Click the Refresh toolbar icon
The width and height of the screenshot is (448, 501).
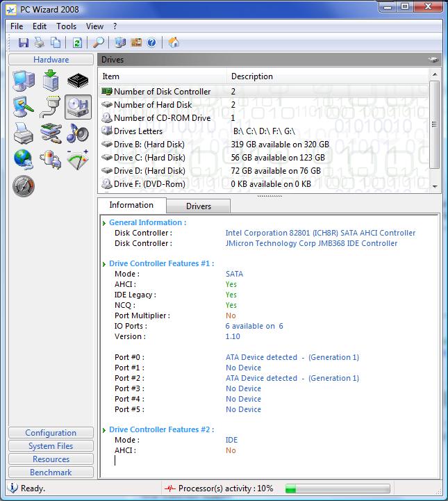(77, 42)
